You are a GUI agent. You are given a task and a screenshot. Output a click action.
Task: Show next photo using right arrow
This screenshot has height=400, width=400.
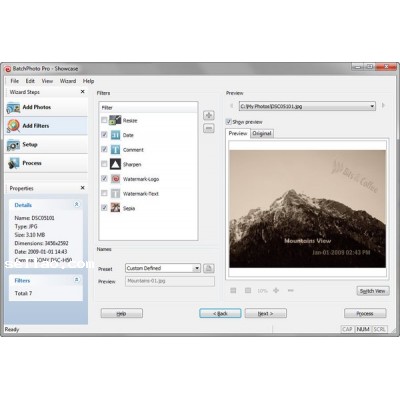point(383,106)
